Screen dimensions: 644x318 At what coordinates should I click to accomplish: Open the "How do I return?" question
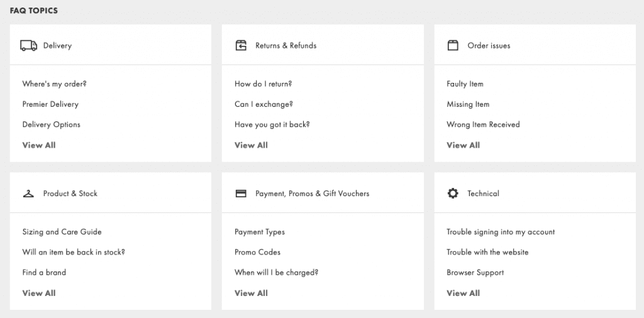[263, 84]
